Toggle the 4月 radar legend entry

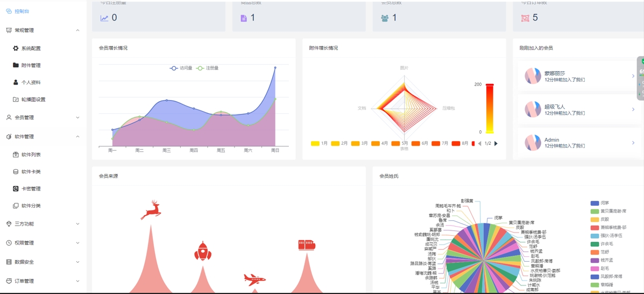(x=379, y=144)
